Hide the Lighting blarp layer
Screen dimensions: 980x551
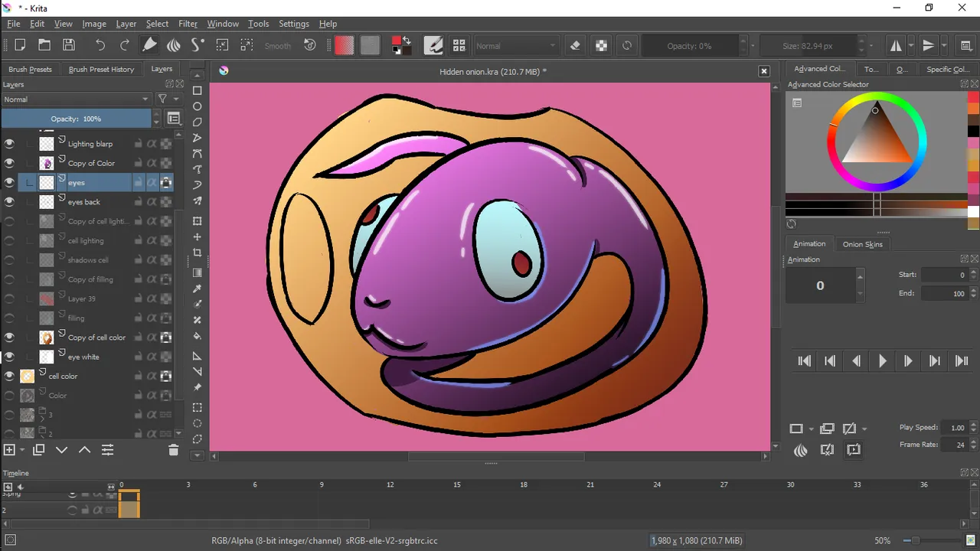click(9, 143)
